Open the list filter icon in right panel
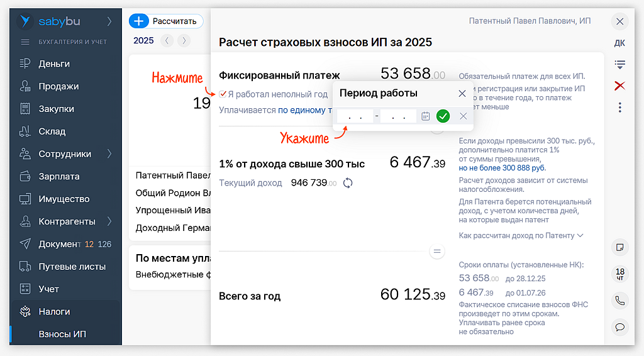Image resolution: width=644 pixels, height=356 pixels. click(619, 64)
